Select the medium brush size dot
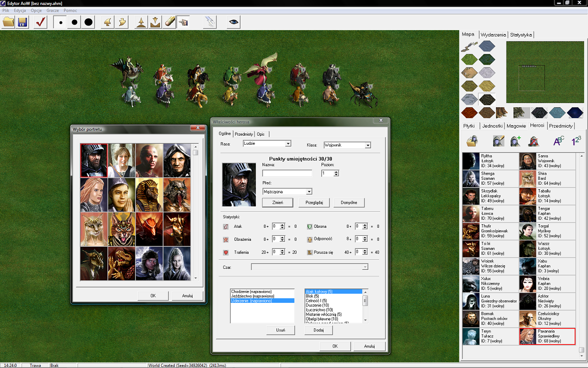The image size is (588, 368). click(x=74, y=22)
